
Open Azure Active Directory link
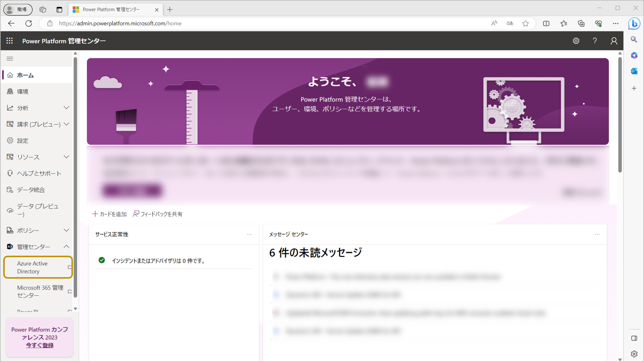[x=38, y=267]
